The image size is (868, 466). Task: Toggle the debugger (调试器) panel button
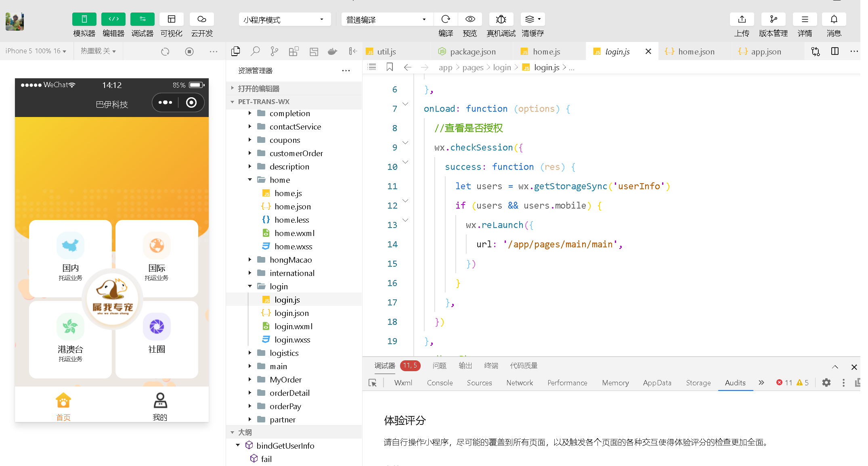click(142, 19)
